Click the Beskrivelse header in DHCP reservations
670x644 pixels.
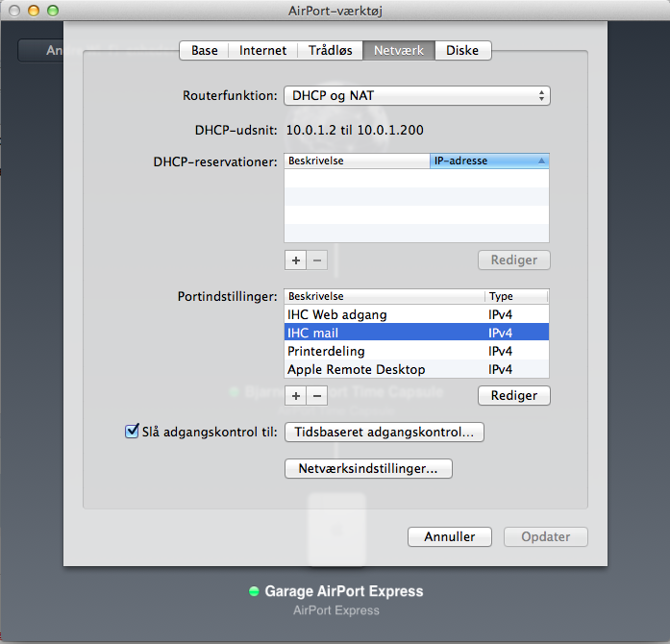pos(356,161)
